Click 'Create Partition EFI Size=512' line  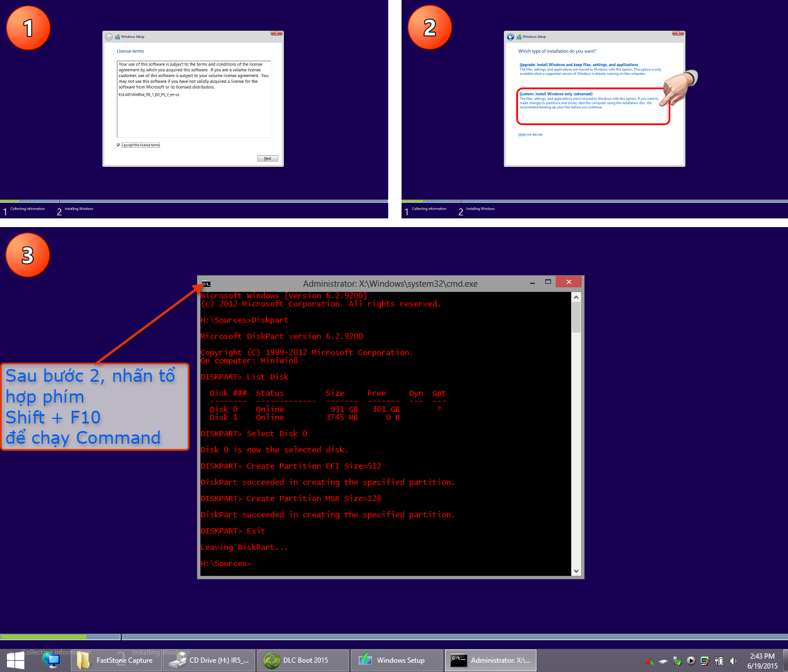pos(291,466)
